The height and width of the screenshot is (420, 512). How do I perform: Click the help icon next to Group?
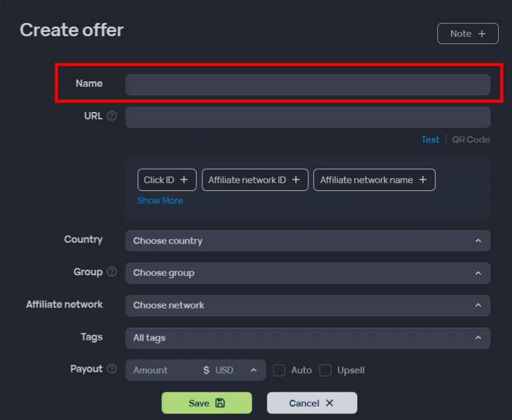click(x=111, y=272)
